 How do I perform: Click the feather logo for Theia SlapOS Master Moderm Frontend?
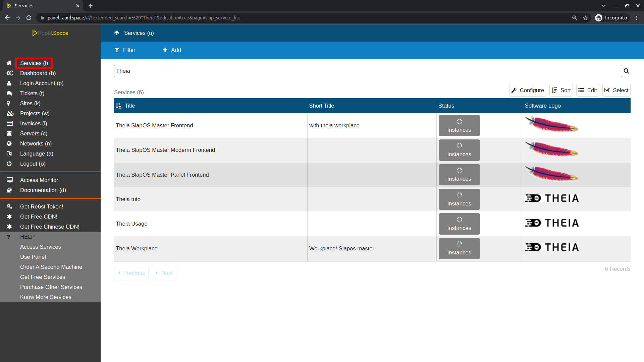coord(551,149)
